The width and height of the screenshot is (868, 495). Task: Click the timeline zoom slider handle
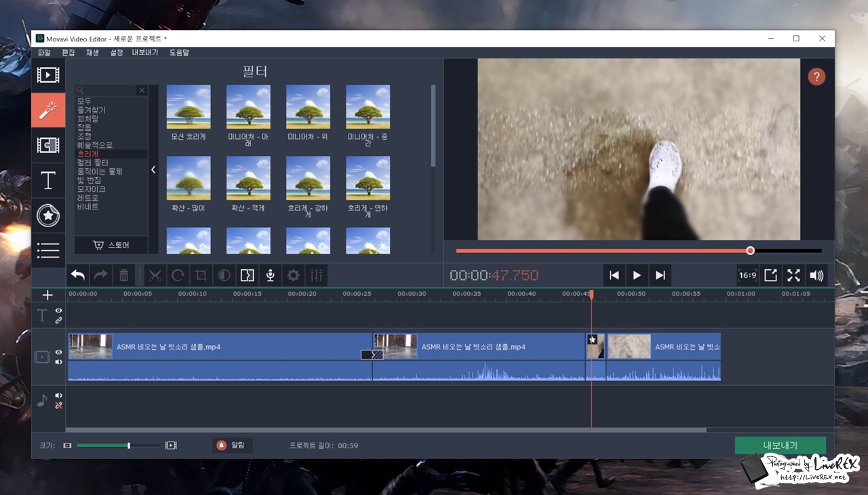[x=129, y=446]
